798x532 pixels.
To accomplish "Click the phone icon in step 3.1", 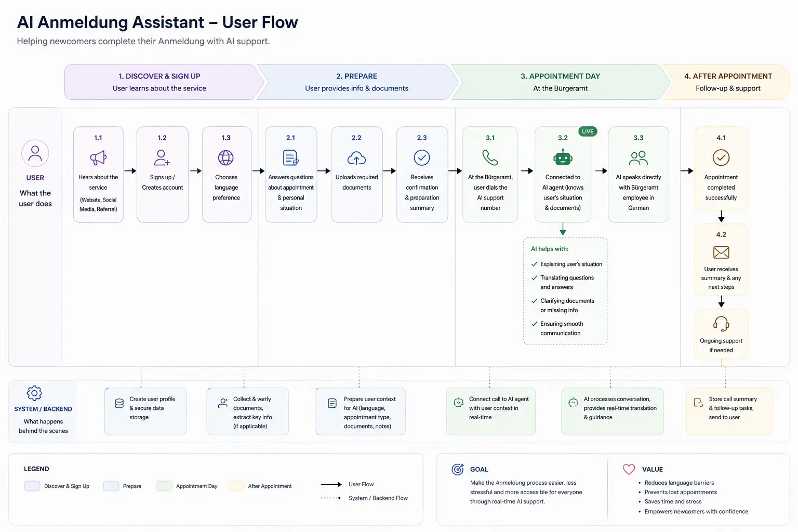I will [490, 157].
